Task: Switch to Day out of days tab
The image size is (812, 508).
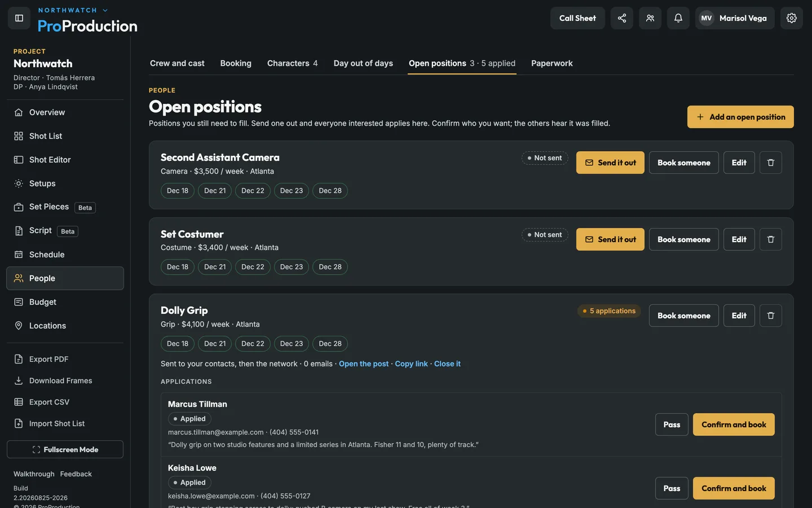Action: click(x=363, y=63)
